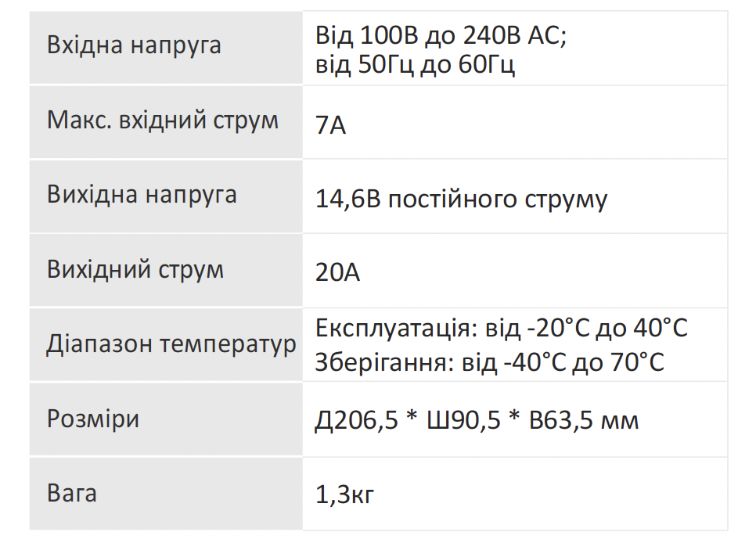Viewport: 756px width, 543px height.
Task: Click the "Розміри" row label
Action: (x=93, y=419)
